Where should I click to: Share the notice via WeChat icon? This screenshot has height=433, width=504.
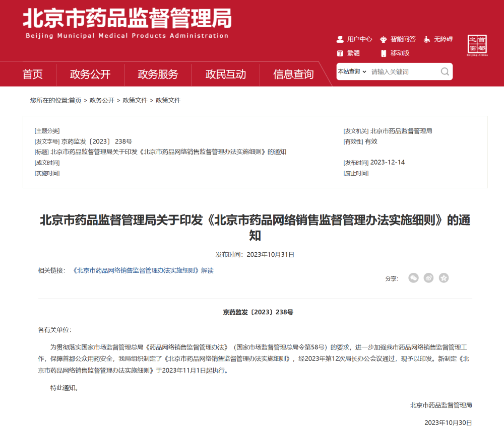click(x=413, y=278)
